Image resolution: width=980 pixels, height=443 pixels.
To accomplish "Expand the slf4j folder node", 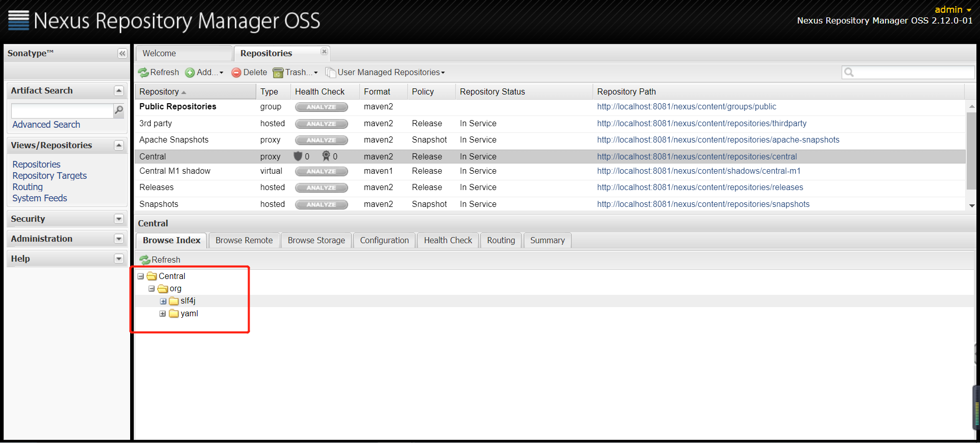I will pyautogui.click(x=163, y=301).
